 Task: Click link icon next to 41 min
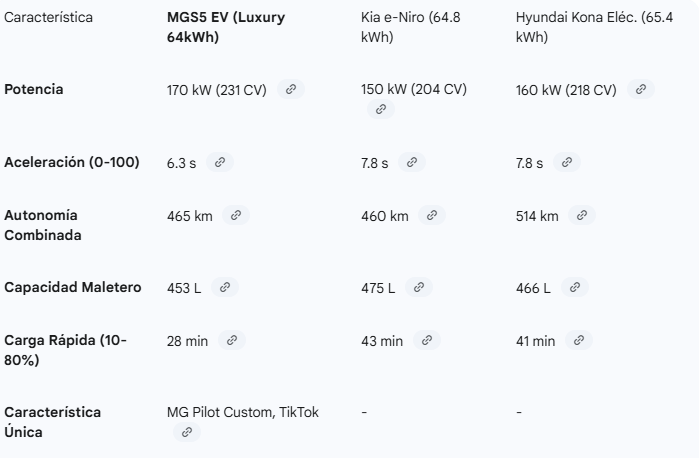click(579, 340)
